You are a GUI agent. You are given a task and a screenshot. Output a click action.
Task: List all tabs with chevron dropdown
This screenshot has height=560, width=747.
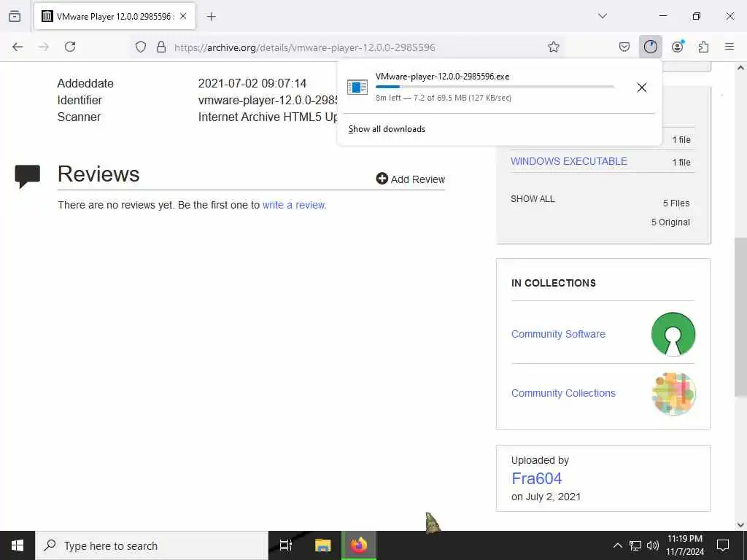(x=602, y=16)
